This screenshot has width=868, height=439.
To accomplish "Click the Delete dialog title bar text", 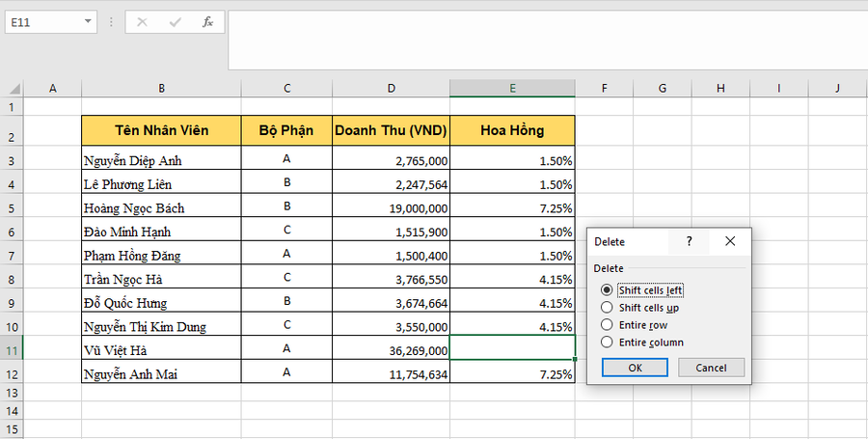I will coord(609,242).
